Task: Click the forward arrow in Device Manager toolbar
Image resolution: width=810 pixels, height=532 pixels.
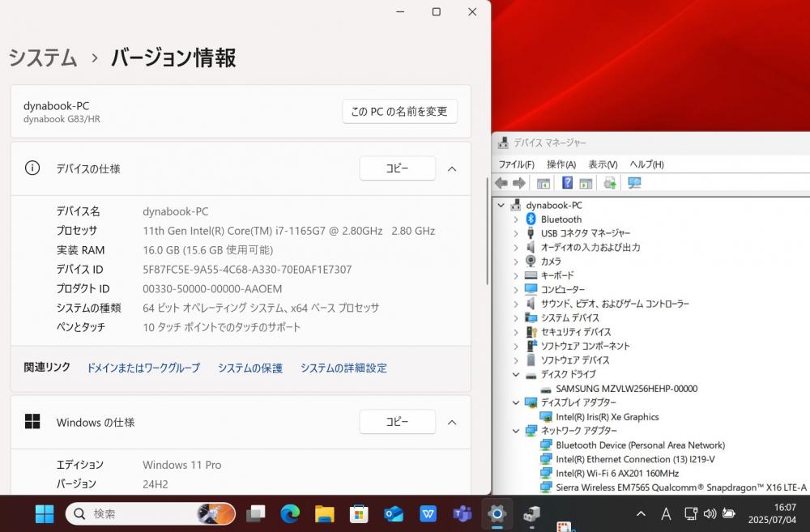Action: [x=519, y=183]
